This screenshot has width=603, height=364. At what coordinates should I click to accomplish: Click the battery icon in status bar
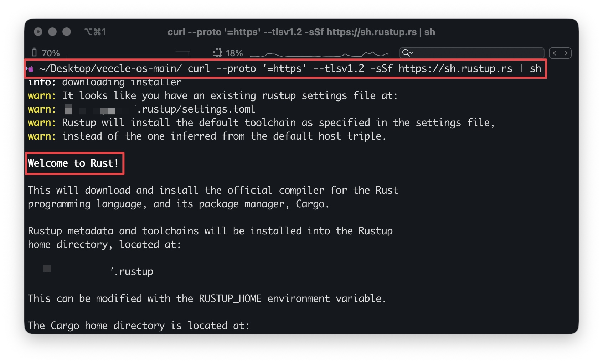coord(34,53)
